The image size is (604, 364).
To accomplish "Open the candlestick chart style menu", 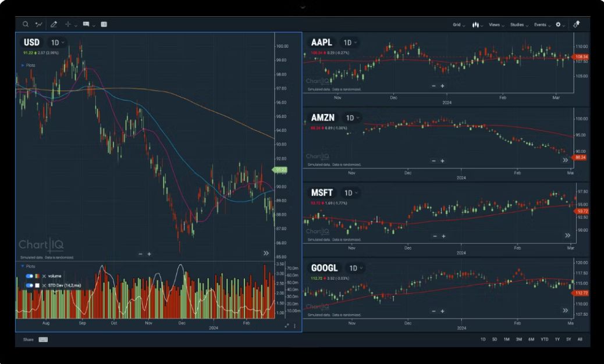I will (478, 24).
